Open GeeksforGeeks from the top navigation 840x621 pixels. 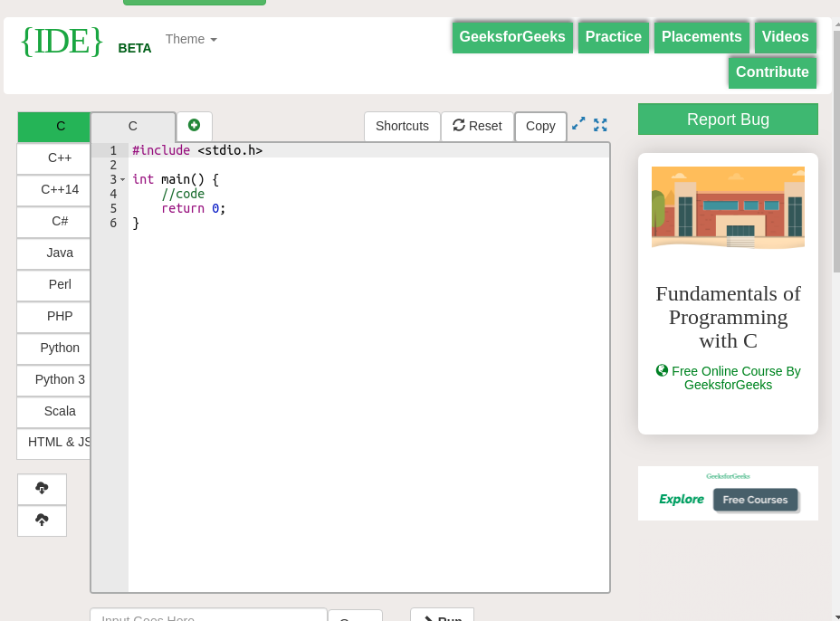[511, 36]
